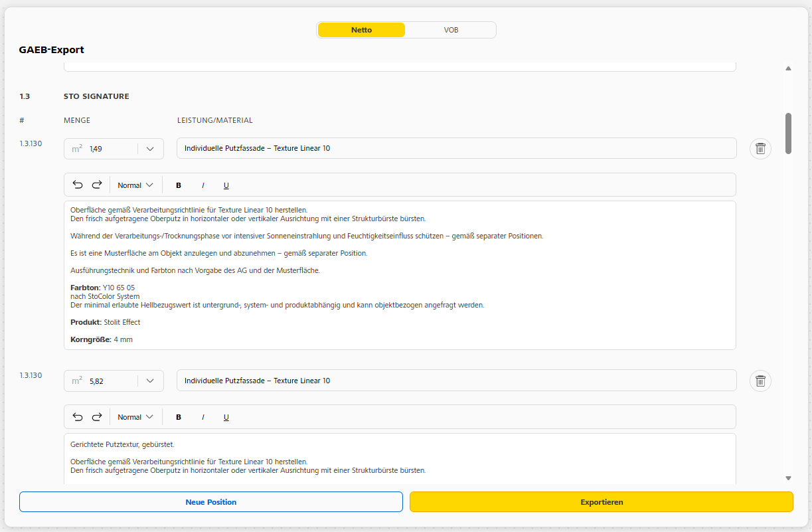
Task: Click the 'GAEB-Export' title
Action: pos(52,50)
